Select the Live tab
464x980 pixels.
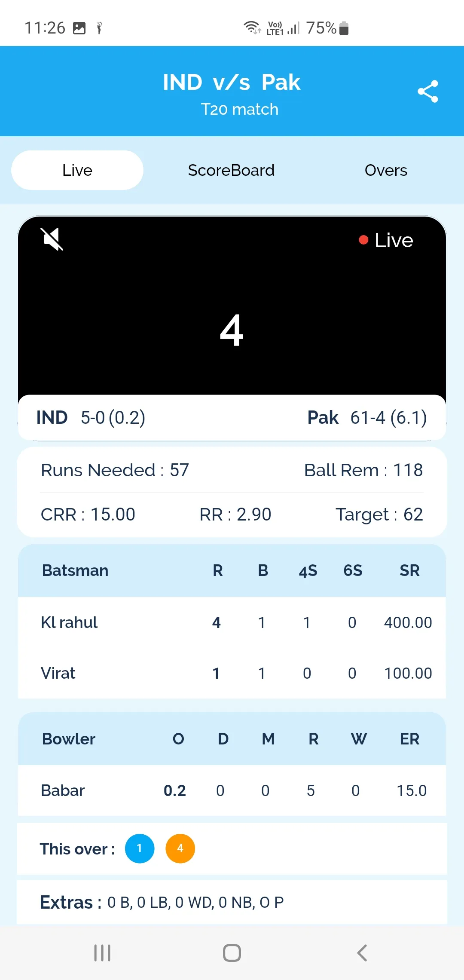click(77, 170)
